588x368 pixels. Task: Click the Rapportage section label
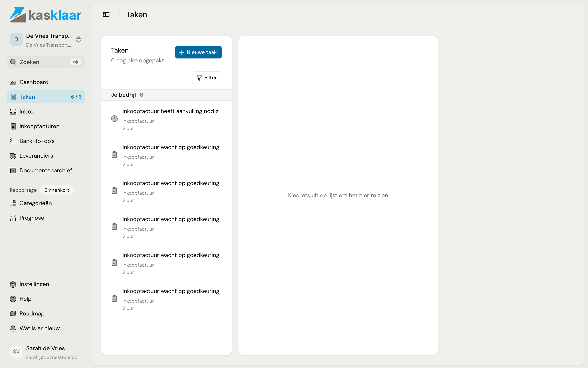23,190
